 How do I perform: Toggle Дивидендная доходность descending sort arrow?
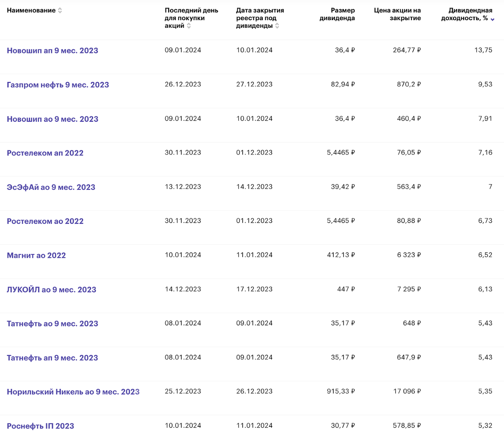(x=493, y=19)
